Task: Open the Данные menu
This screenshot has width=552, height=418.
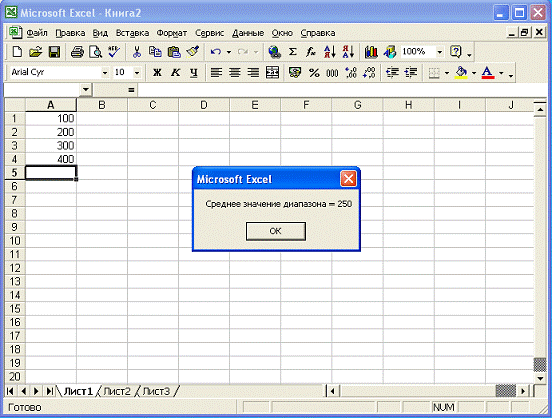Action: 248,33
